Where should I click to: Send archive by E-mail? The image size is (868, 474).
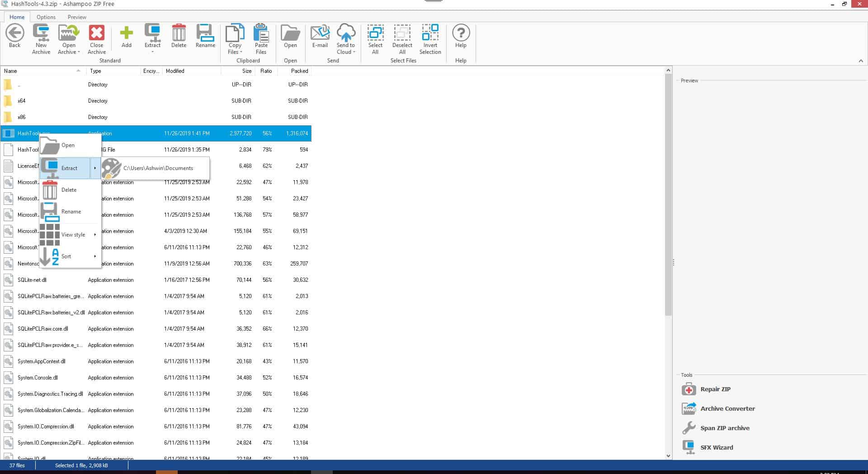(320, 36)
